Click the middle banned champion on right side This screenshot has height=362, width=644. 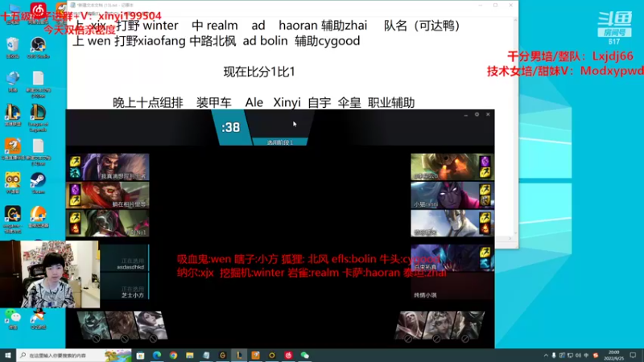click(439, 326)
